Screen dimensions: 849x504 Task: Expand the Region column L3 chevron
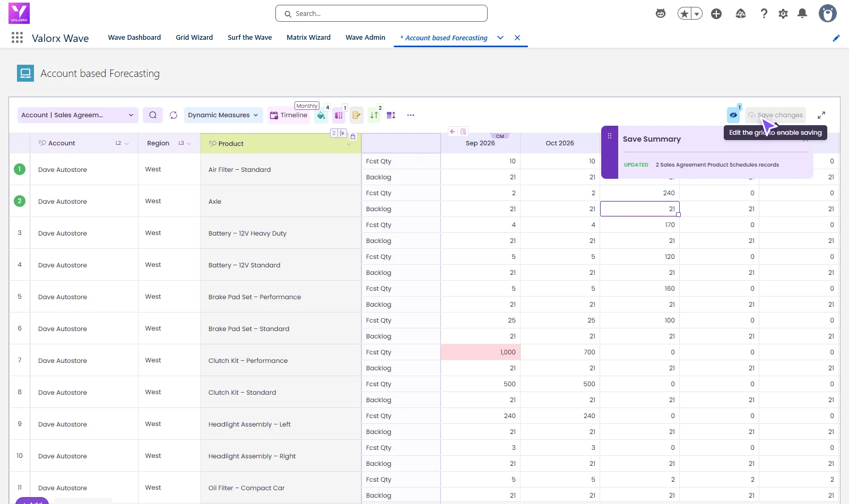pyautogui.click(x=189, y=144)
